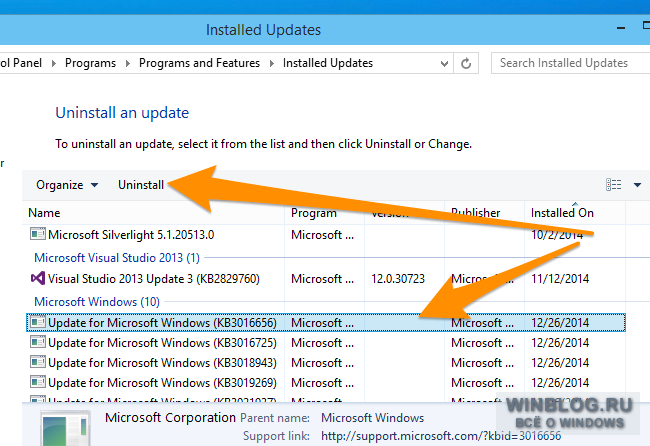The height and width of the screenshot is (446, 650).
Task: Click the KB3016725 row's 12/26/2014 date
Action: (560, 343)
